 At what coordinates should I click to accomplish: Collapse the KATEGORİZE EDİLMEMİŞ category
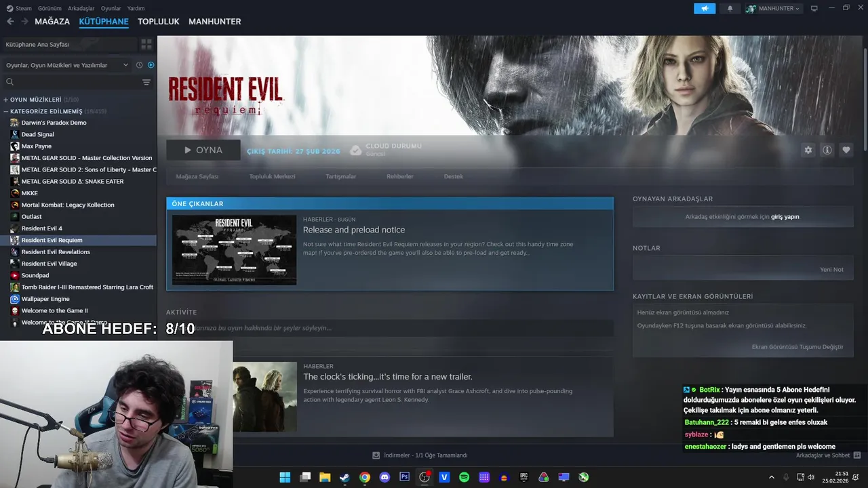[54, 111]
